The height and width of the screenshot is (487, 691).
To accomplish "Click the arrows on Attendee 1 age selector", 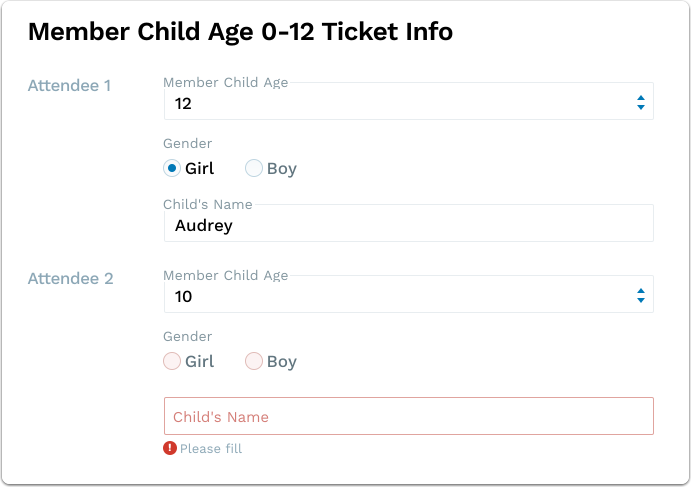I will 640,103.
